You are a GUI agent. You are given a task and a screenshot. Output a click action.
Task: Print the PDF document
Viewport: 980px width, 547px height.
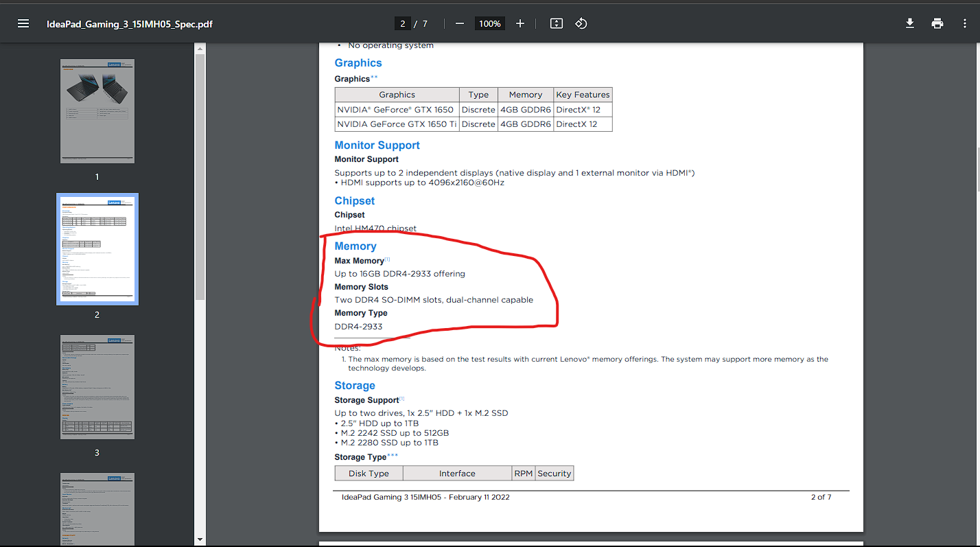click(x=937, y=23)
